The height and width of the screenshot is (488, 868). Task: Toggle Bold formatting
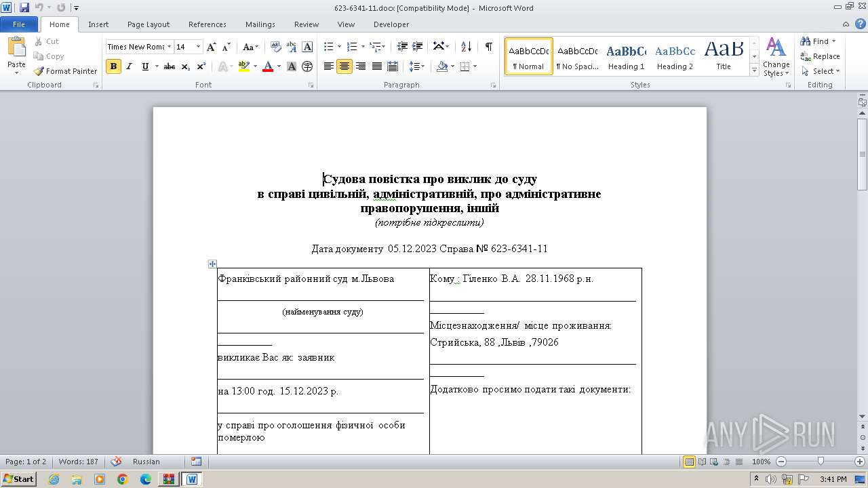click(x=113, y=66)
